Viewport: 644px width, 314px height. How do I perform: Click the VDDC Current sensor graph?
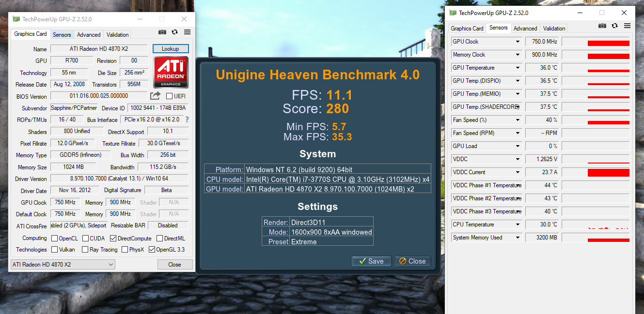pyautogui.click(x=596, y=172)
